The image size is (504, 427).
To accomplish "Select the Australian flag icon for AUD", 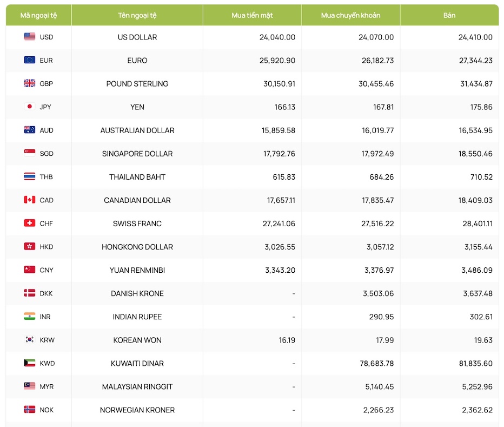I will pyautogui.click(x=30, y=130).
